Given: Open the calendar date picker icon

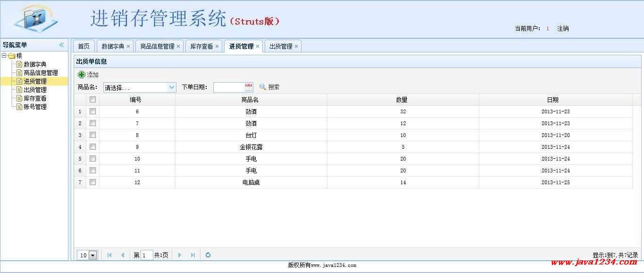Looking at the screenshot, I should (x=249, y=87).
